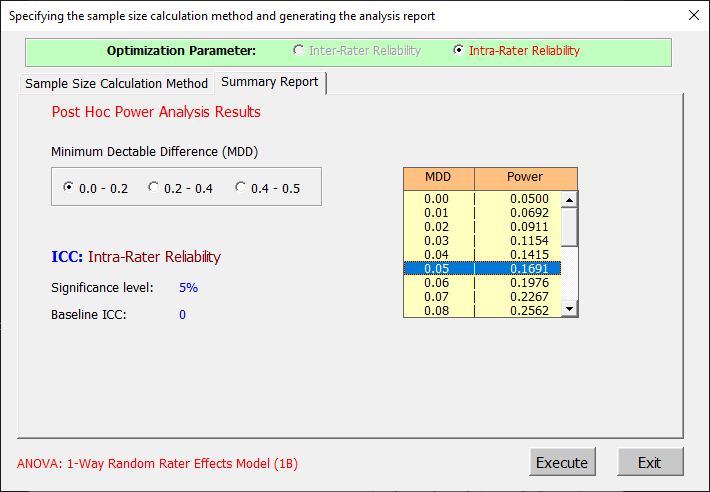Click the Post Hoc Power Analysis Results heading
Screen dimensions: 710x492
[156, 112]
